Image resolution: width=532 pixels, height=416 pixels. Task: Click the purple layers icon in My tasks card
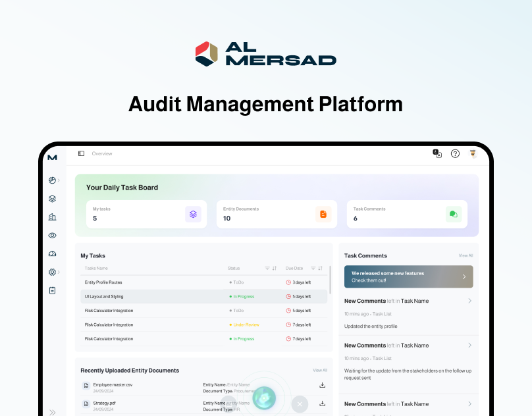coord(193,214)
